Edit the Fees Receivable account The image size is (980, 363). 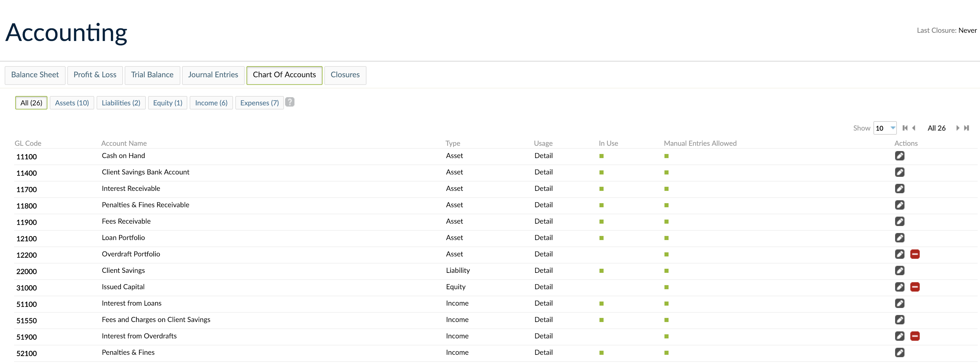point(900,221)
